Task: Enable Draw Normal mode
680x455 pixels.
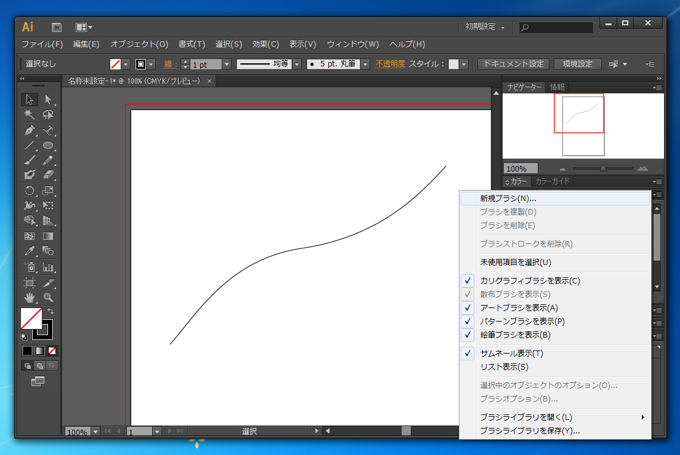Action: tap(27, 366)
